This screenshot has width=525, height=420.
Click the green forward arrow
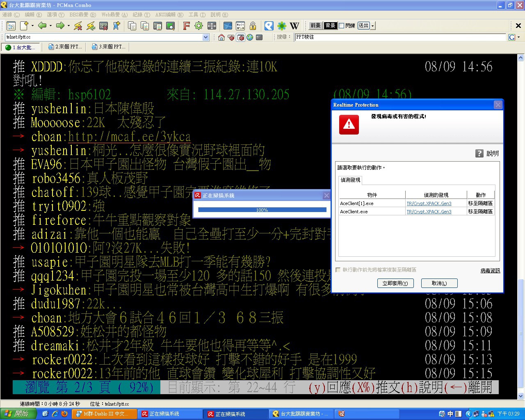[60, 26]
